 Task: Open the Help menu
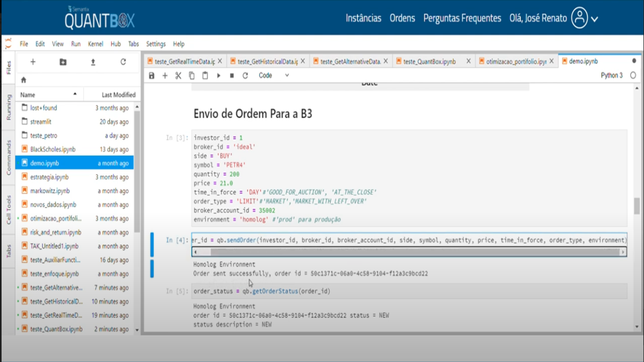click(x=179, y=44)
